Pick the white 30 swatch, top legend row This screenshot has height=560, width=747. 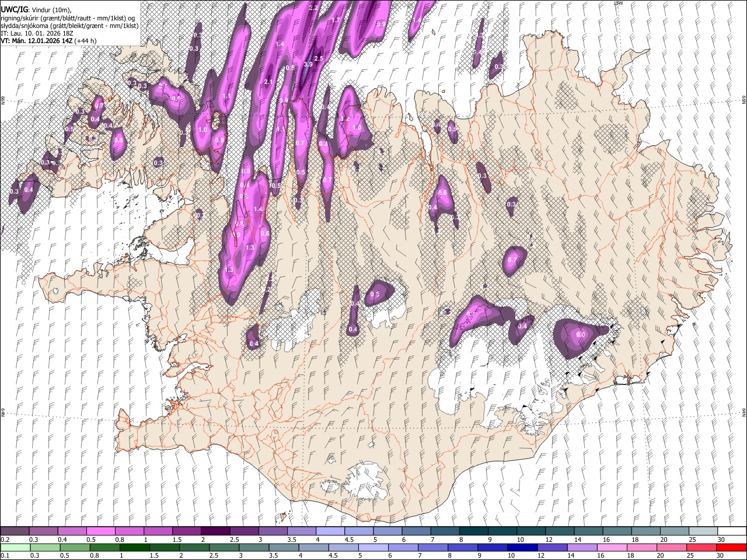pos(731,531)
